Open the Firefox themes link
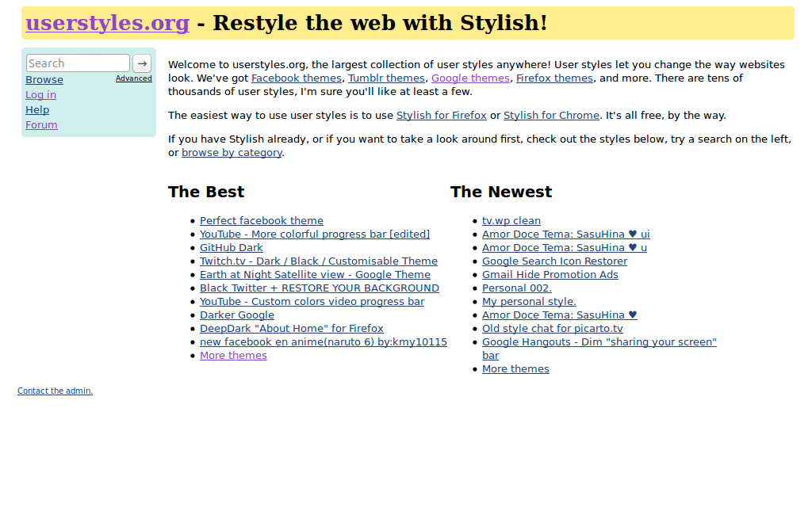812x511 pixels. coord(554,78)
